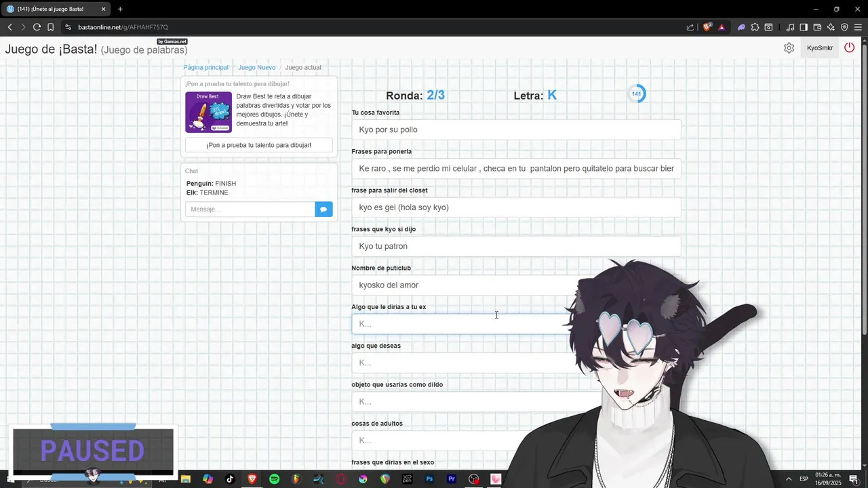Screen dimensions: 868x488
Task: Click the Ronda: 2/3 indicator
Action: 415,96
